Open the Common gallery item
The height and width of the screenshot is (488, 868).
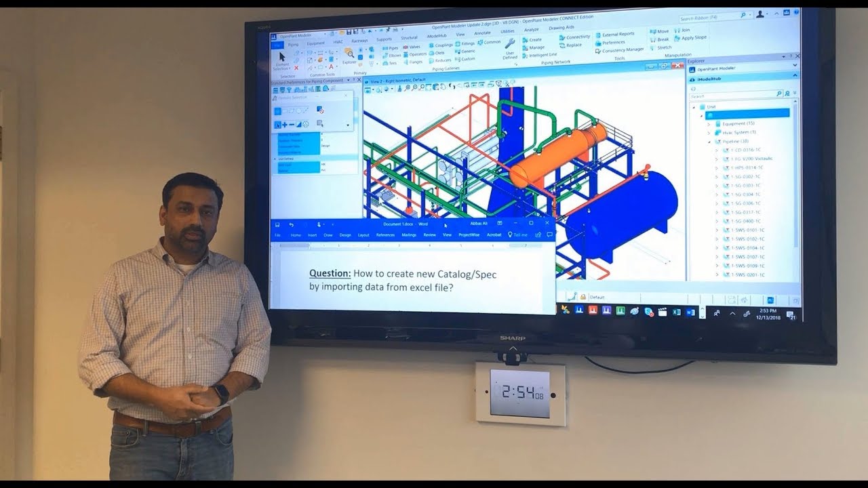tap(490, 43)
